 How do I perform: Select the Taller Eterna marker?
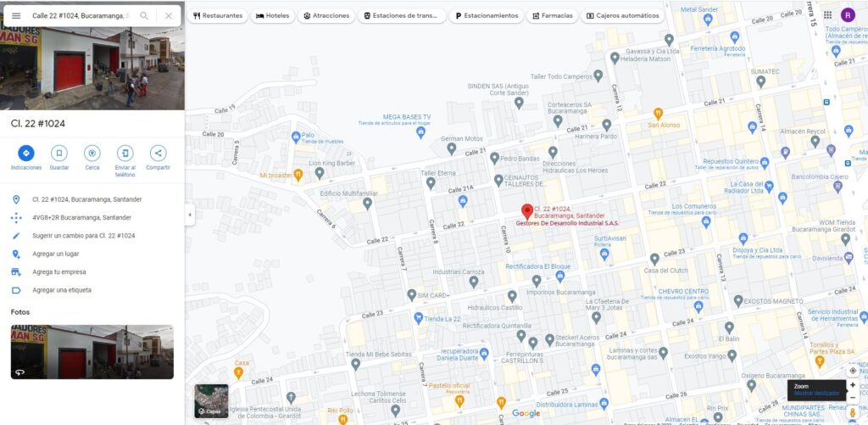tap(431, 183)
